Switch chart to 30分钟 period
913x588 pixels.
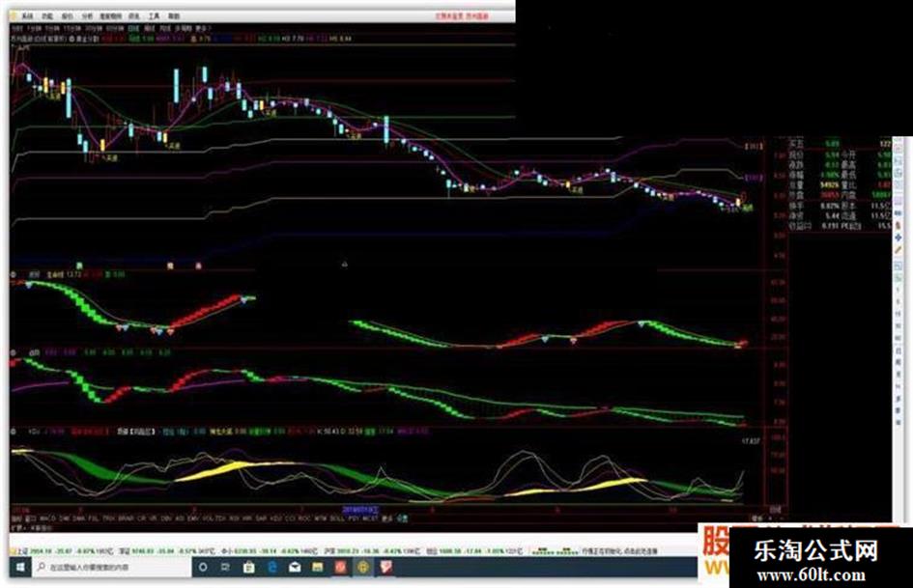[94, 27]
